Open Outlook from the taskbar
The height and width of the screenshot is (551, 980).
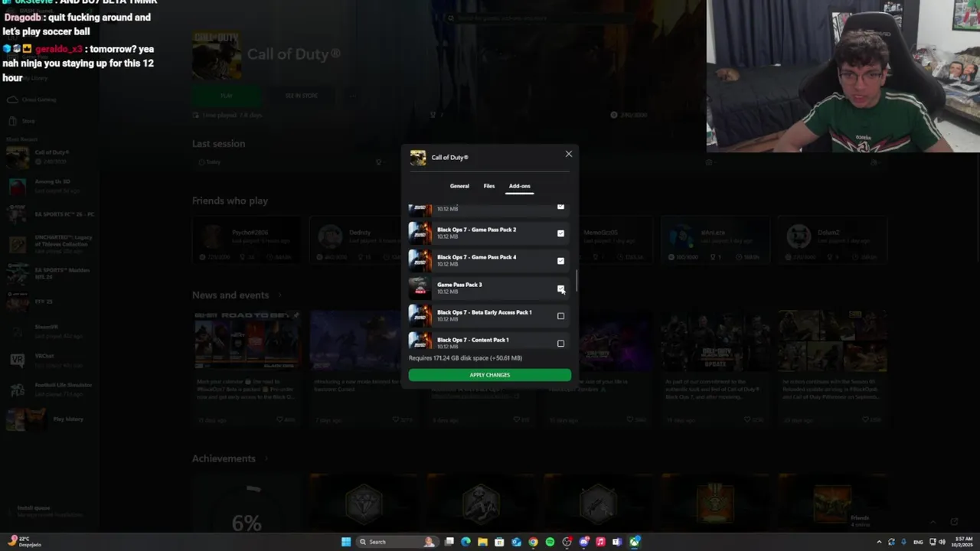point(516,542)
